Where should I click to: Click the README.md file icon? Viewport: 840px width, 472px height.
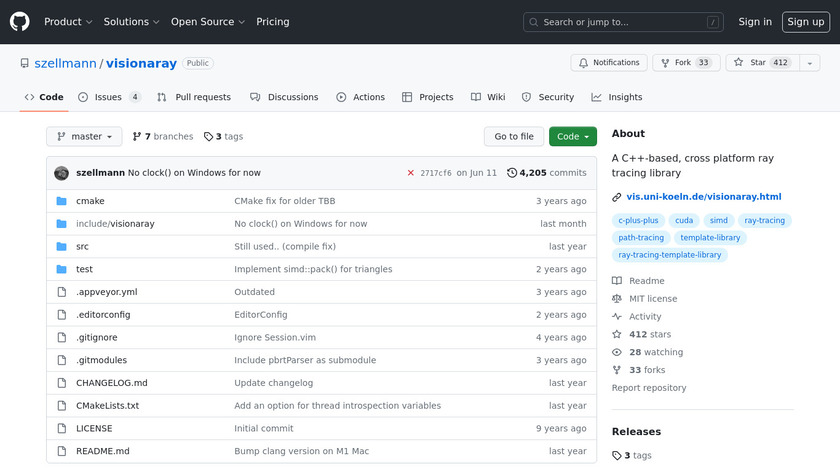(61, 451)
